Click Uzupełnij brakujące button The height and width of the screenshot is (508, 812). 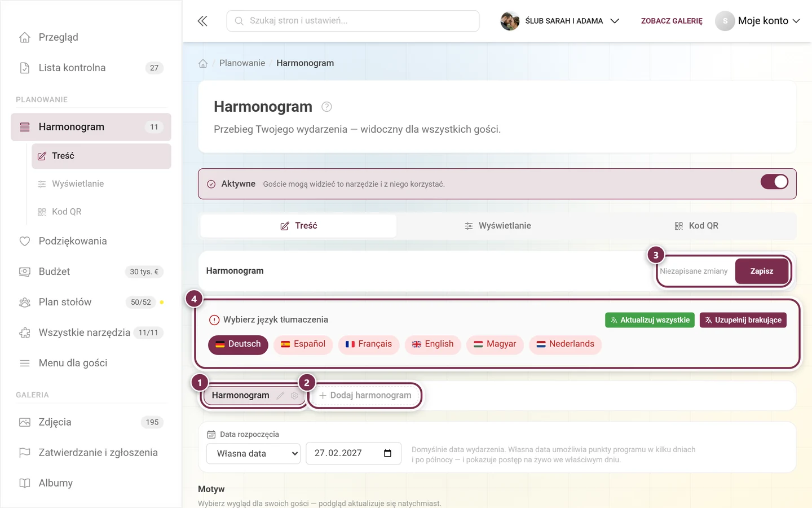743,320
